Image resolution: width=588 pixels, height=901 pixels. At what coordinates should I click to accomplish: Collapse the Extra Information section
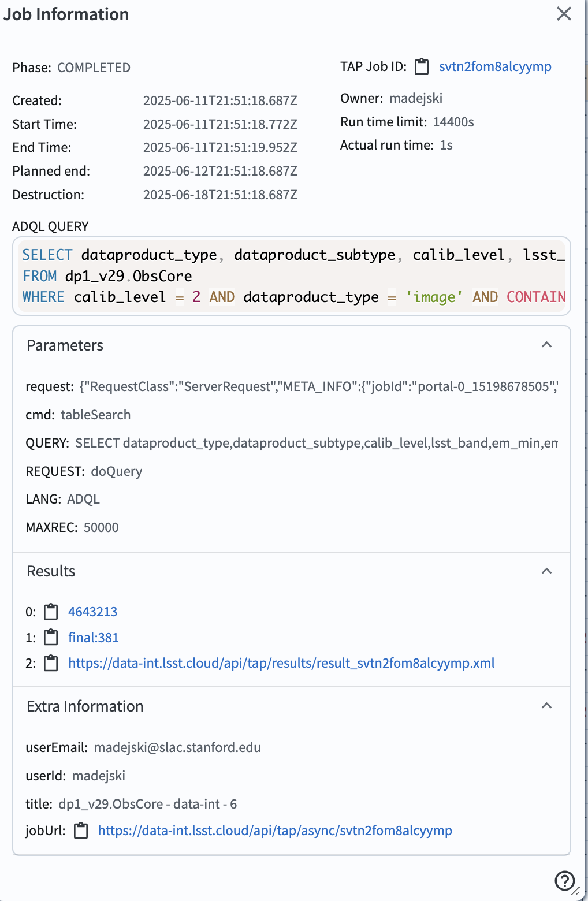point(546,706)
